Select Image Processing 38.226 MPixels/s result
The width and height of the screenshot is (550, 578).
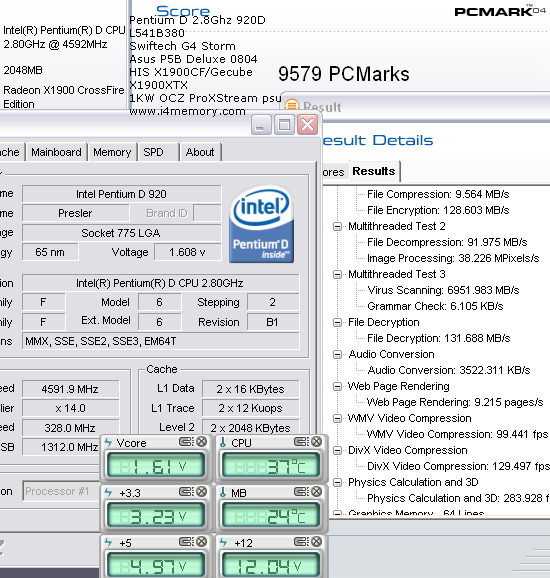coord(453,258)
